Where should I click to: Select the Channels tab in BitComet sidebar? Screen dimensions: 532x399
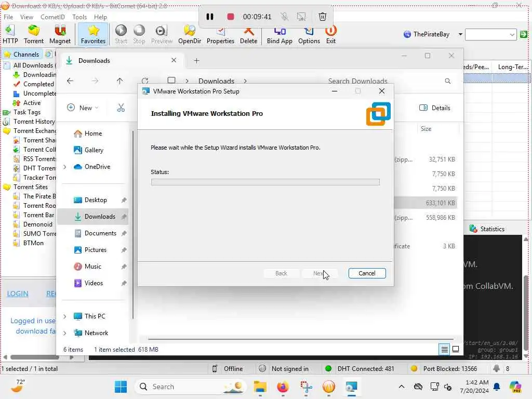(22, 54)
